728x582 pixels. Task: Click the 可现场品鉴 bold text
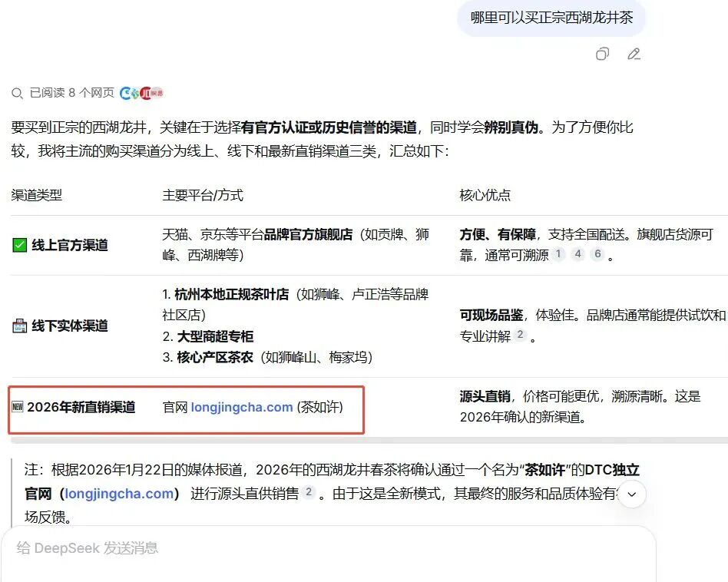tap(491, 315)
